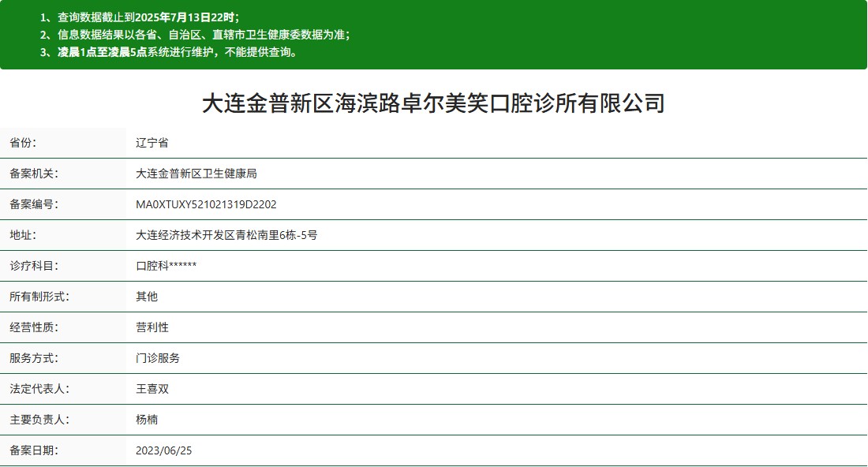Click the notice about health commission data
868x467 pixels.
[x=194, y=35]
